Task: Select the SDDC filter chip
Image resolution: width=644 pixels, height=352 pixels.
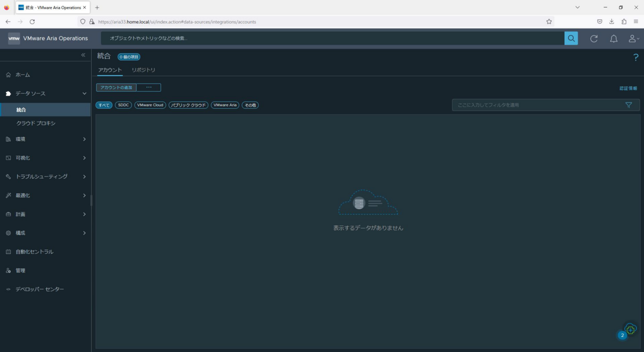Action: coord(123,105)
